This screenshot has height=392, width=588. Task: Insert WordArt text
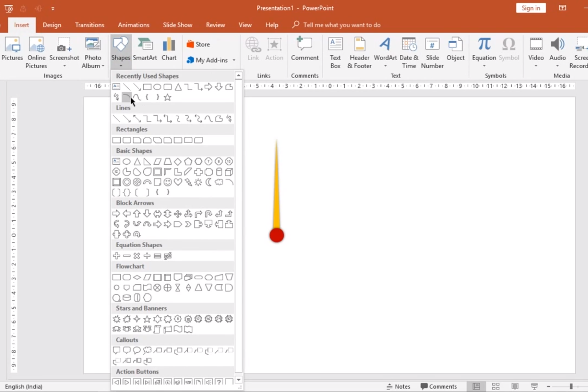tap(385, 49)
